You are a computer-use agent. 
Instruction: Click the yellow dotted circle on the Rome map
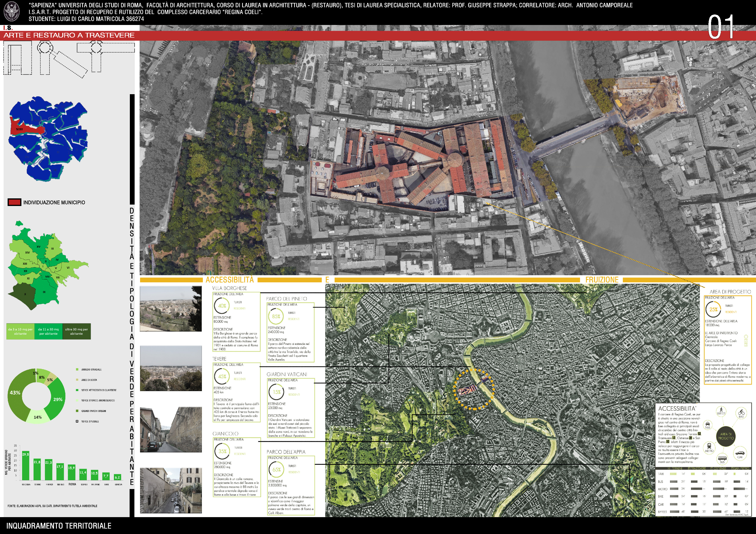click(x=474, y=389)
